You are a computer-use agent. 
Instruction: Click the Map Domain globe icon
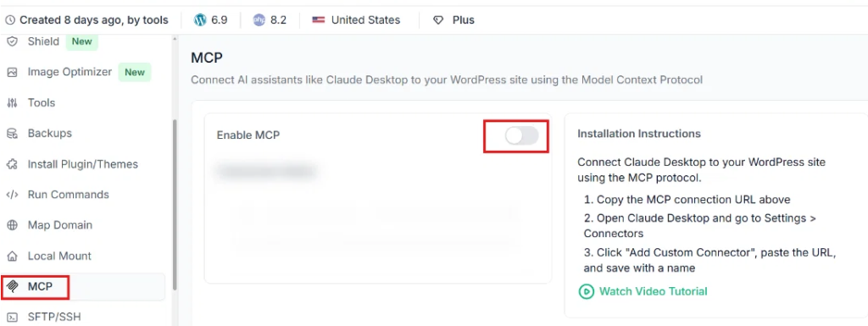pos(12,225)
